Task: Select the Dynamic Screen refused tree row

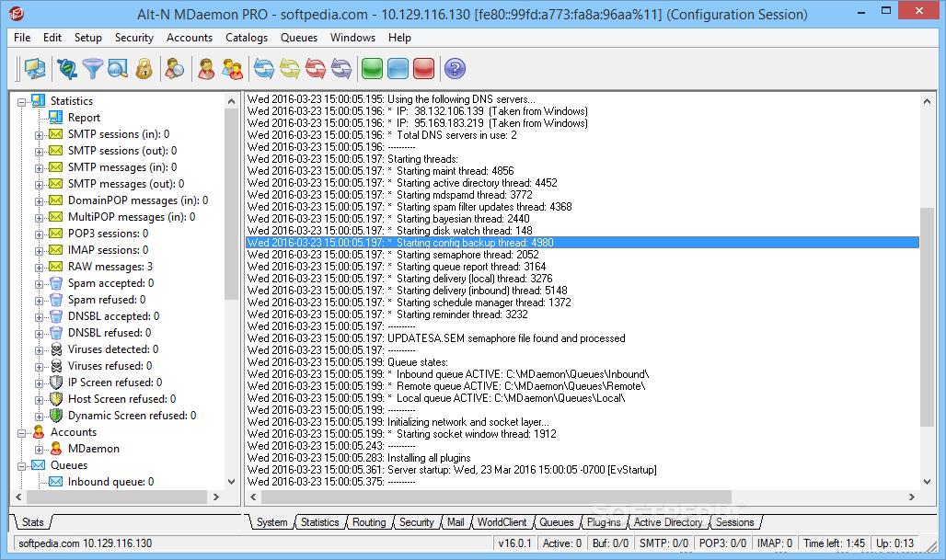Action: click(132, 416)
